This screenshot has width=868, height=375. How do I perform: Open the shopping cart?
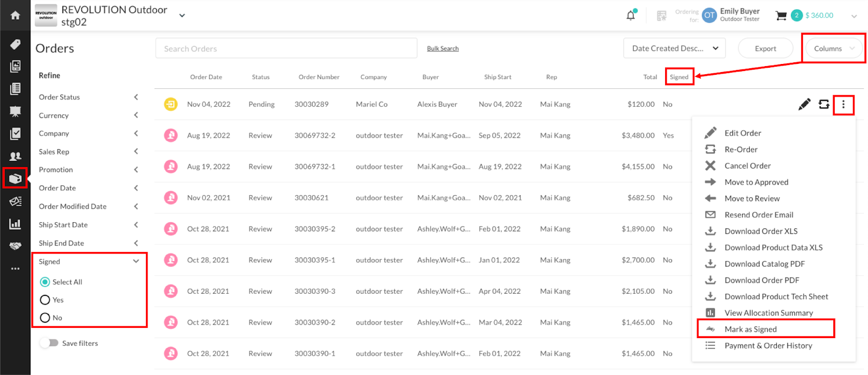781,16
